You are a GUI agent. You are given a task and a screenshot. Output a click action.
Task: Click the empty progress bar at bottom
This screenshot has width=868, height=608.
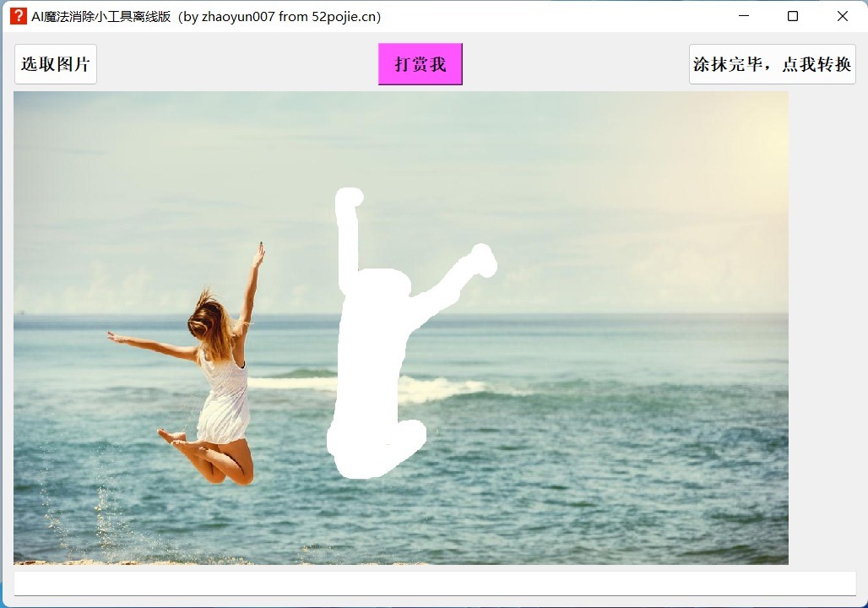(435, 584)
